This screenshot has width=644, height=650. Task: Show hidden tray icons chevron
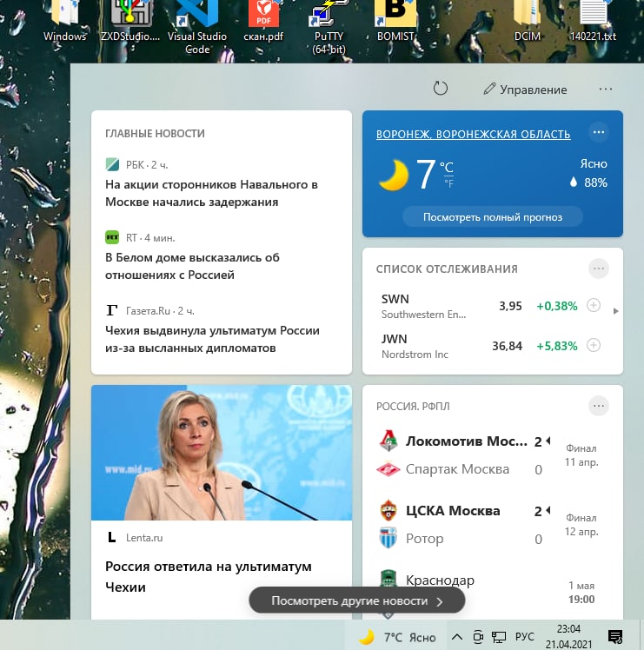pos(456,637)
